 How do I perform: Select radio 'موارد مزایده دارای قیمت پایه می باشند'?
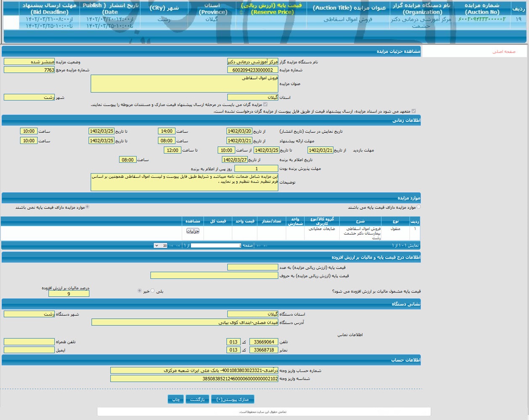[418, 207]
